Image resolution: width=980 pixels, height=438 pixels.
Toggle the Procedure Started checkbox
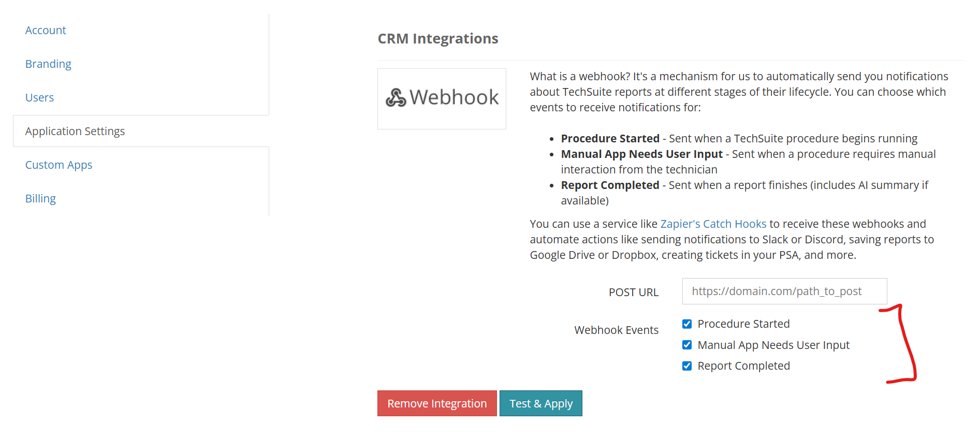687,324
